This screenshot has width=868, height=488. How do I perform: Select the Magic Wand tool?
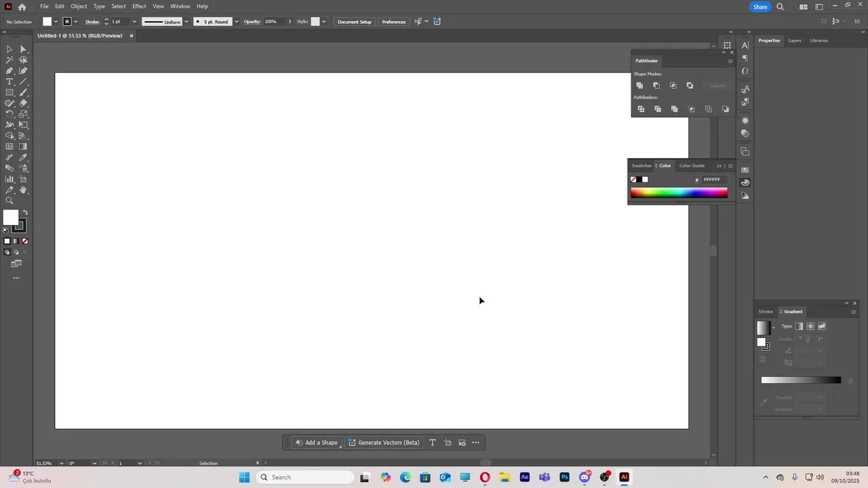point(9,60)
